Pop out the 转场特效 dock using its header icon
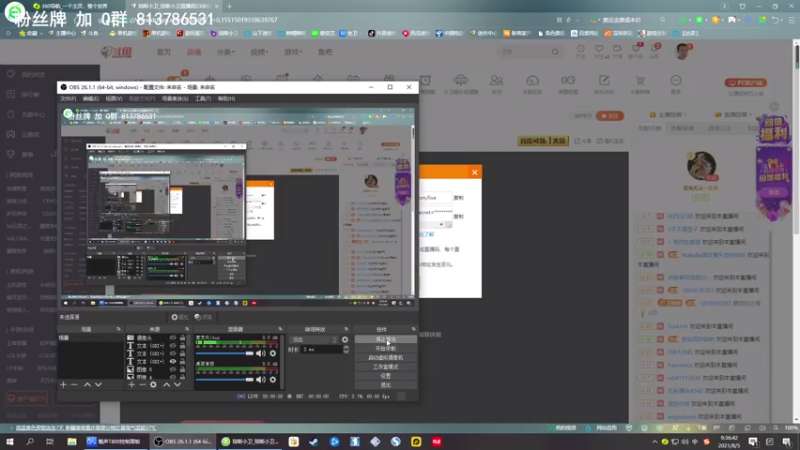800x450 pixels. [x=346, y=329]
